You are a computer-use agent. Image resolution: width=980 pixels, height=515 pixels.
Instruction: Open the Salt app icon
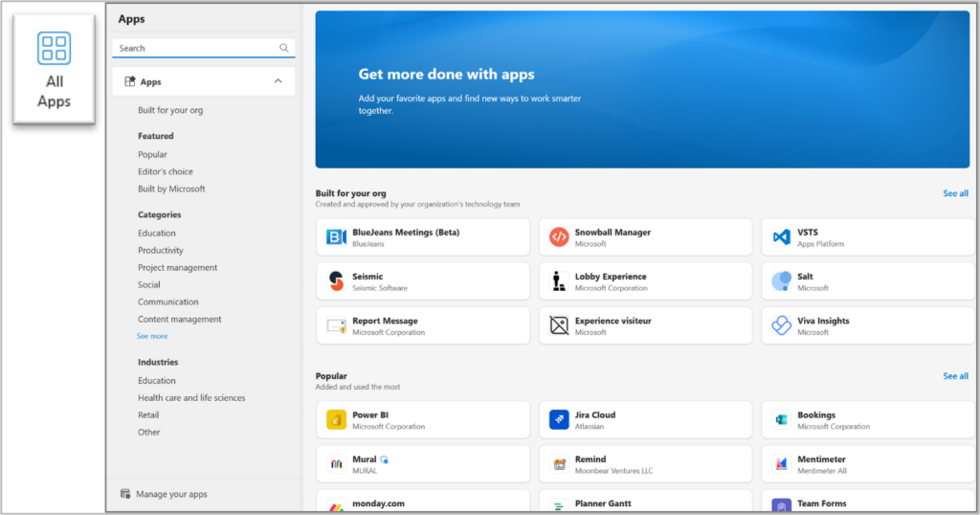pos(781,281)
